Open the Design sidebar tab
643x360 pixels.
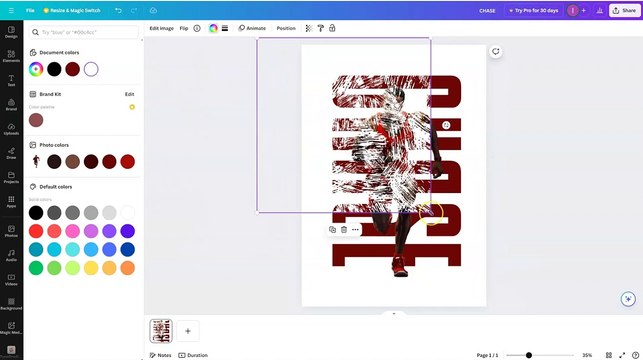point(11,32)
